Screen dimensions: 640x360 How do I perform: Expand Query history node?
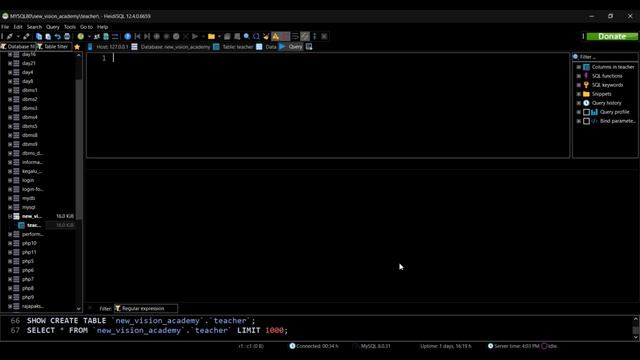tap(578, 103)
